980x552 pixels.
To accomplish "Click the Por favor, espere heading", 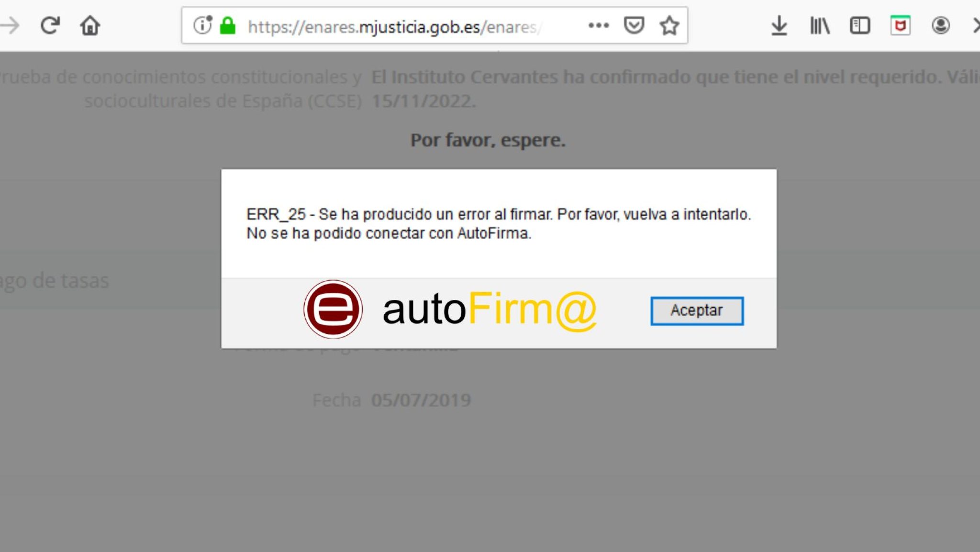I will pos(488,141).
